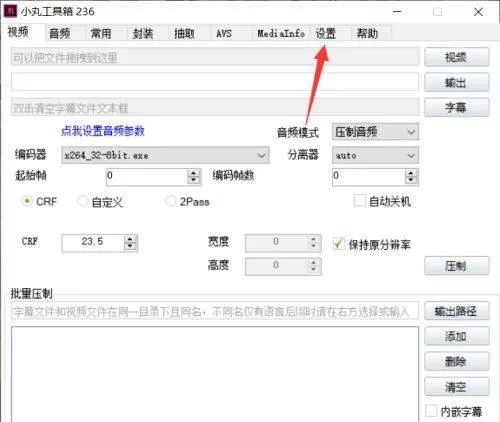The height and width of the screenshot is (422, 500).
Task: Select the 2Pass radio button
Action: point(171,201)
